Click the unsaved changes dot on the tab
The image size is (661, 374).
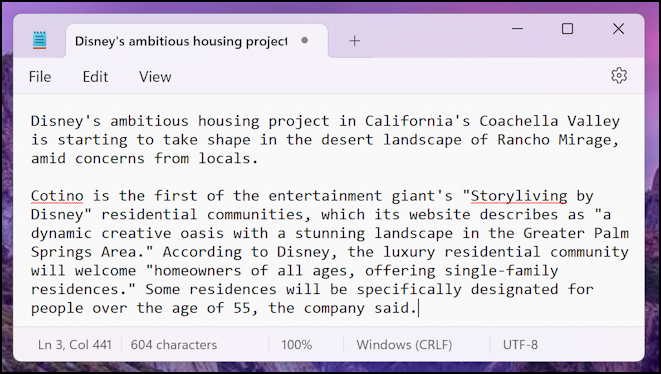pyautogui.click(x=304, y=40)
